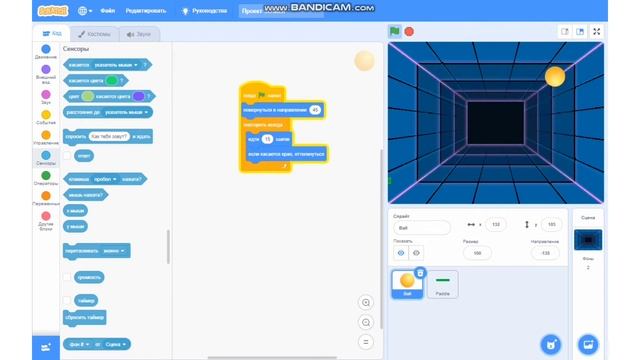Select the Звук block category
This screenshot has height=360, width=640.
point(46,97)
